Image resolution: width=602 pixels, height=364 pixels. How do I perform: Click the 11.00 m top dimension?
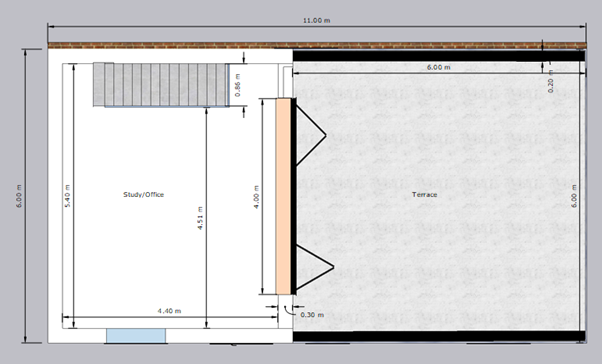tap(316, 20)
